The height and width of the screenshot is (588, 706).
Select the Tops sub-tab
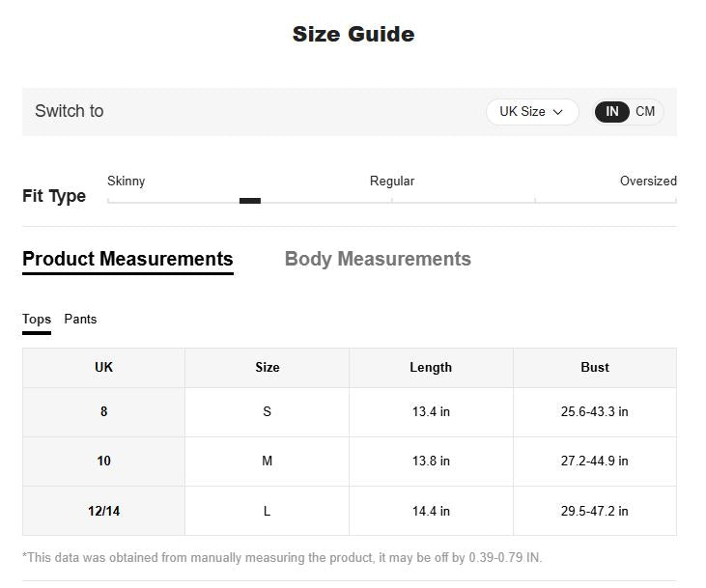tap(37, 322)
